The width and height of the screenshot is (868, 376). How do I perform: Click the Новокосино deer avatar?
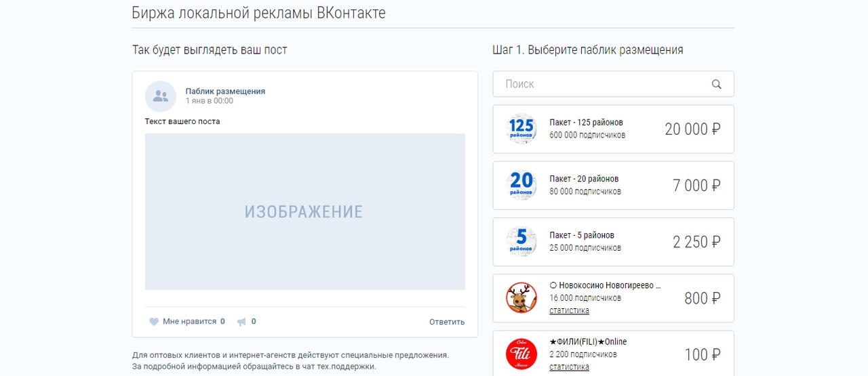point(521,297)
